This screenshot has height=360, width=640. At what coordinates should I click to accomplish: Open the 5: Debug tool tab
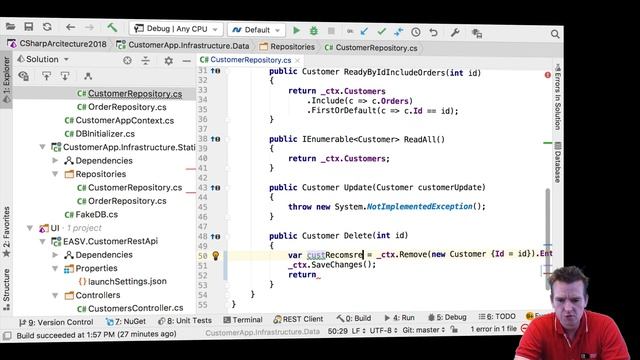tap(447, 317)
